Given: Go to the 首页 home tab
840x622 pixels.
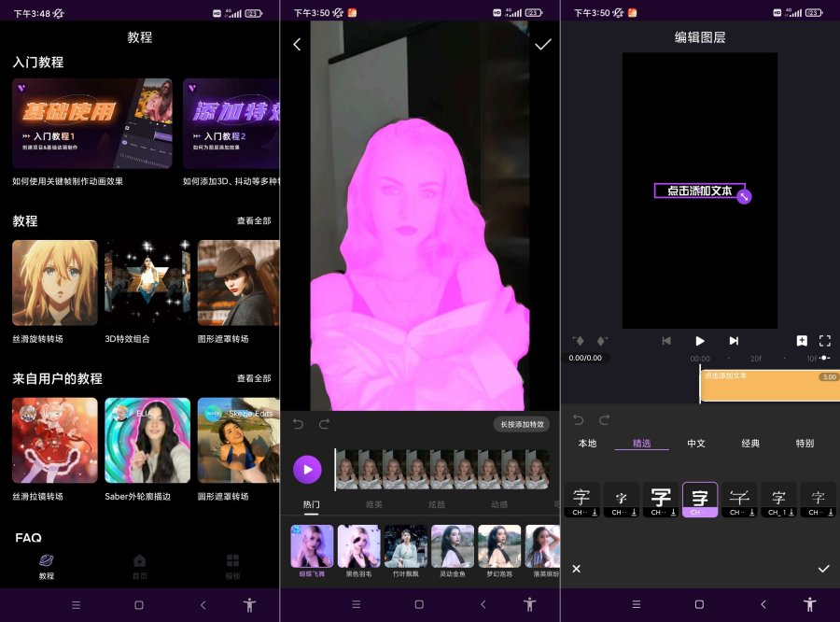Looking at the screenshot, I should pos(140,566).
